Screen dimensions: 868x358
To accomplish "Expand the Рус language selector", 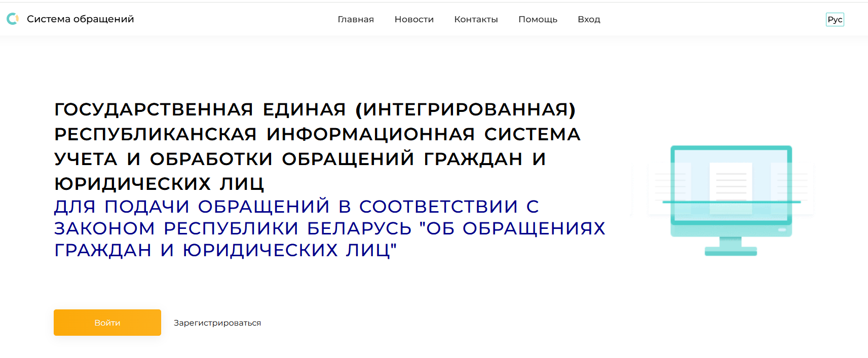I will [x=835, y=20].
